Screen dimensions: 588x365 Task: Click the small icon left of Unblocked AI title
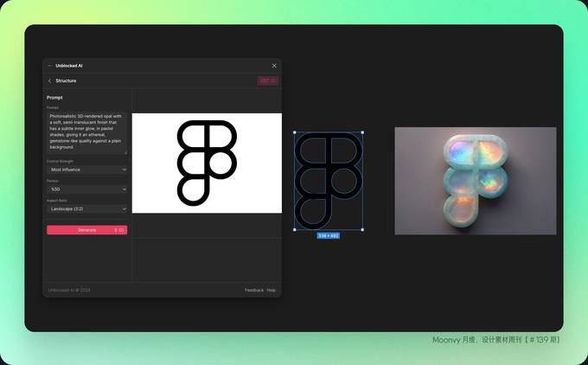click(50, 66)
